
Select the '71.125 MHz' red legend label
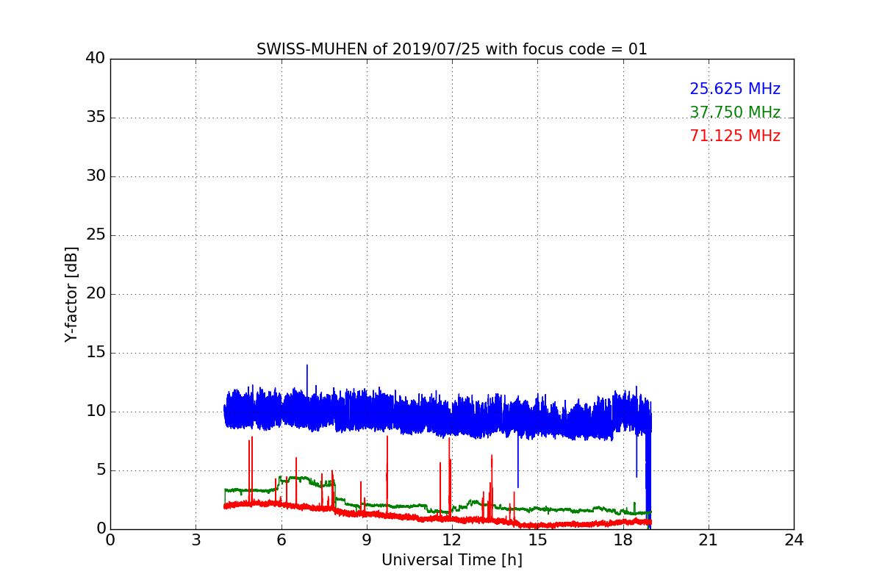(735, 136)
